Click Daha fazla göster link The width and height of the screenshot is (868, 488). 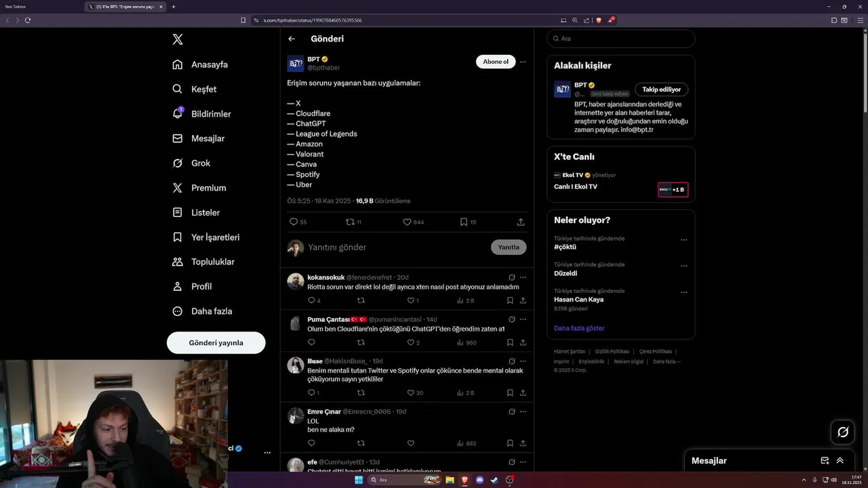[579, 328]
